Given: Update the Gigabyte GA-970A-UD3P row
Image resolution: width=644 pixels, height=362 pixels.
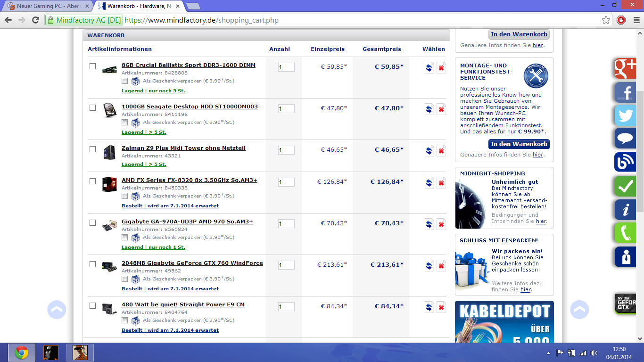Looking at the screenshot, I should (429, 224).
